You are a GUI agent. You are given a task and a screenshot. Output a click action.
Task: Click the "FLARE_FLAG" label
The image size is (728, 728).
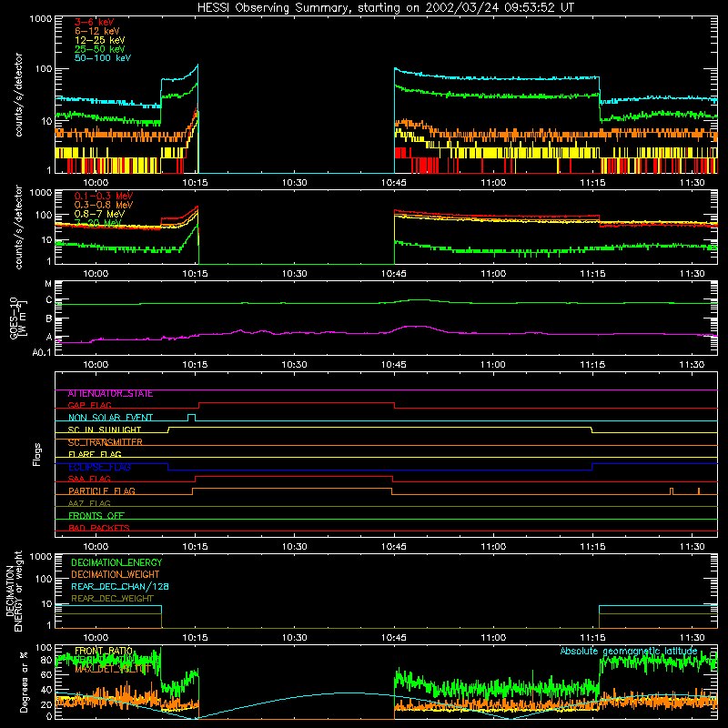(95, 454)
